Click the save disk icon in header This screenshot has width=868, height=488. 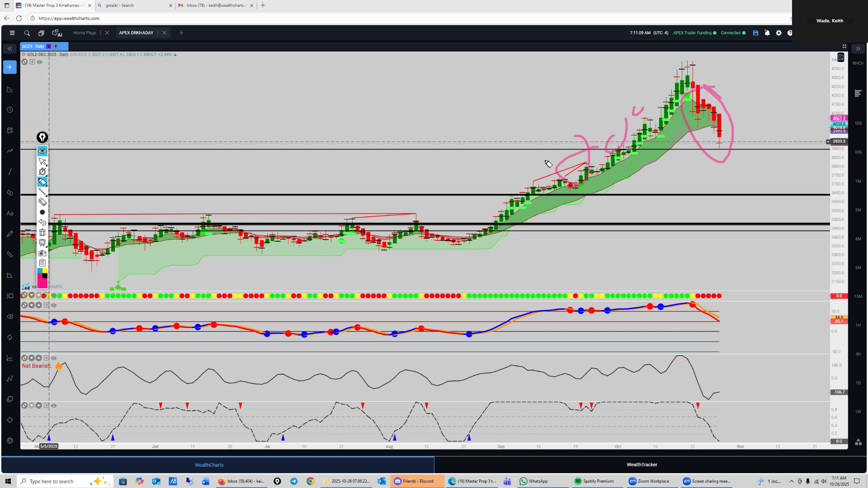755,33
